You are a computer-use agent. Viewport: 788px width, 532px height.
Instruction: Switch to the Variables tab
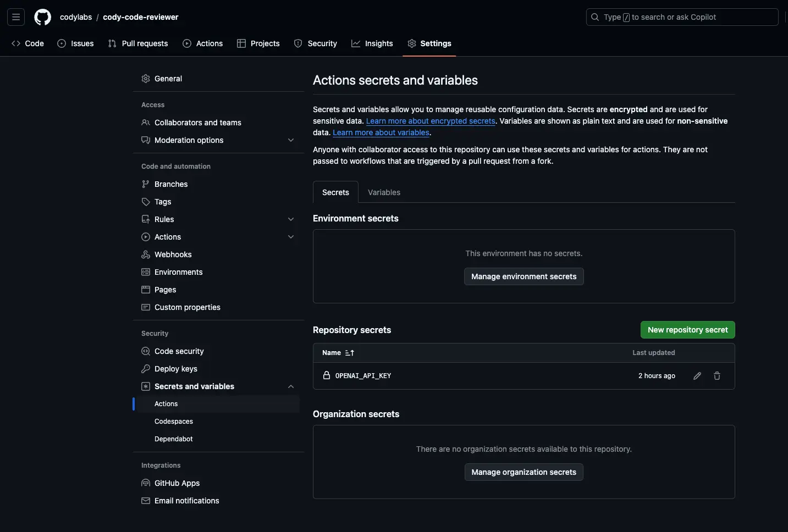(384, 192)
